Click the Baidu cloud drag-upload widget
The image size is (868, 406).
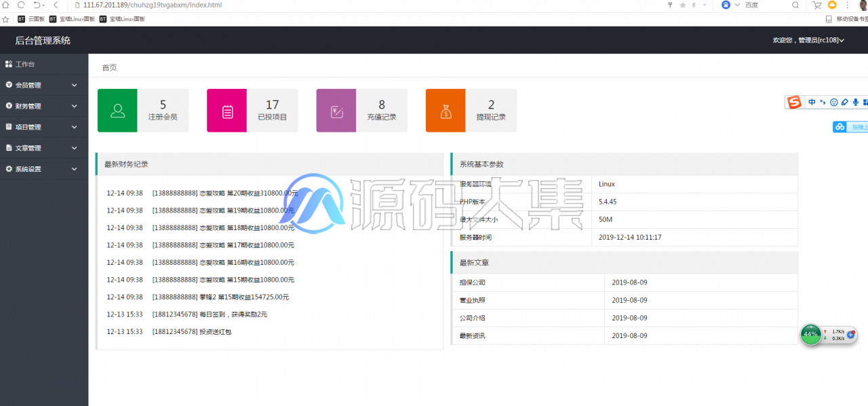tap(850, 127)
